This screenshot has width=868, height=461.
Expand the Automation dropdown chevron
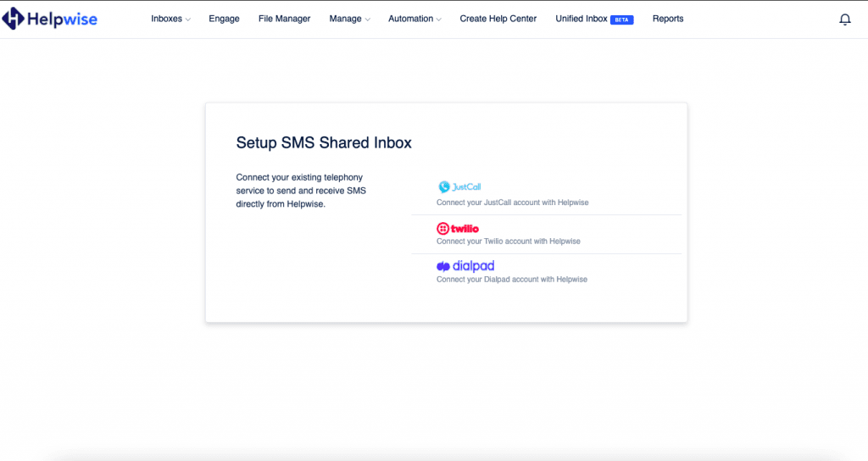(x=438, y=19)
